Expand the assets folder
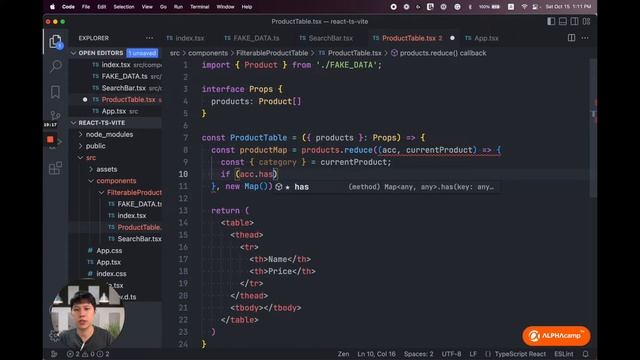Screen dimensions: 640x360 107,169
